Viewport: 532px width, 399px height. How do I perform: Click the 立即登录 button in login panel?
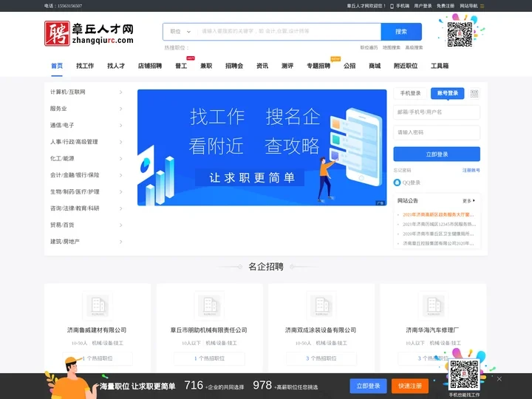(437, 154)
